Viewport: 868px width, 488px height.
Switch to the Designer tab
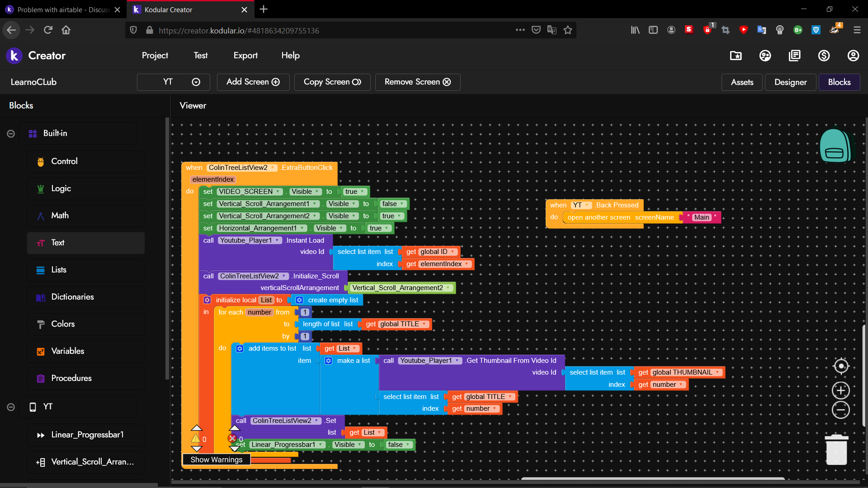(790, 82)
